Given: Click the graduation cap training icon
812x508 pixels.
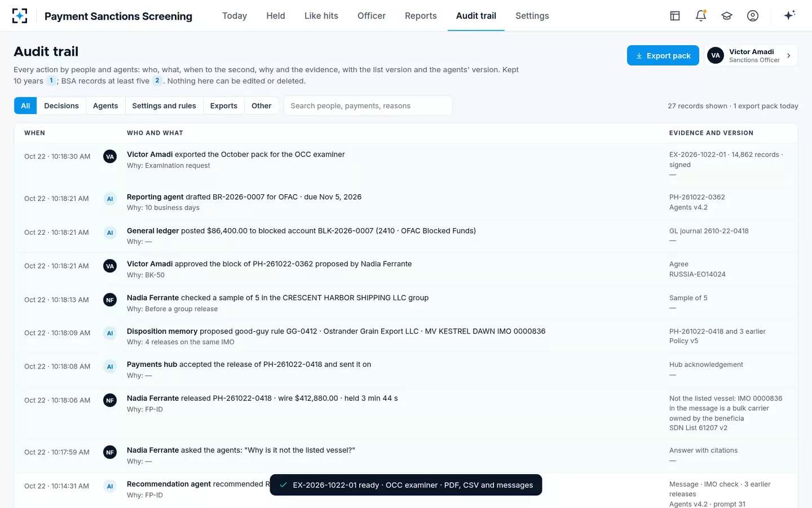Looking at the screenshot, I should click(x=727, y=16).
